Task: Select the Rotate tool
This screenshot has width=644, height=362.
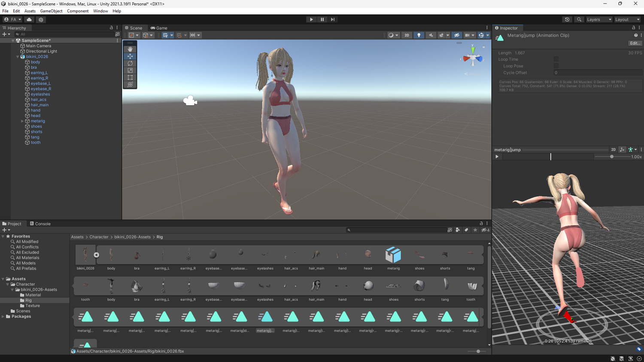Action: [130, 63]
